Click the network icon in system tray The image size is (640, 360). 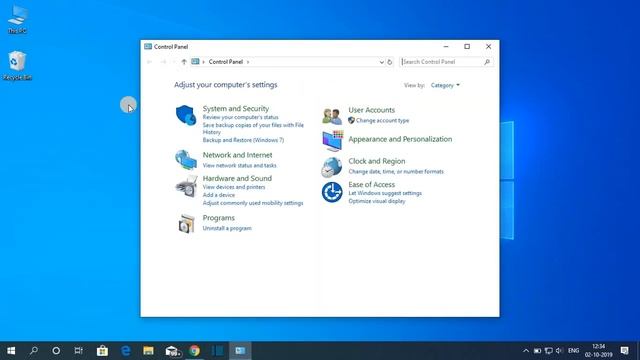point(549,351)
